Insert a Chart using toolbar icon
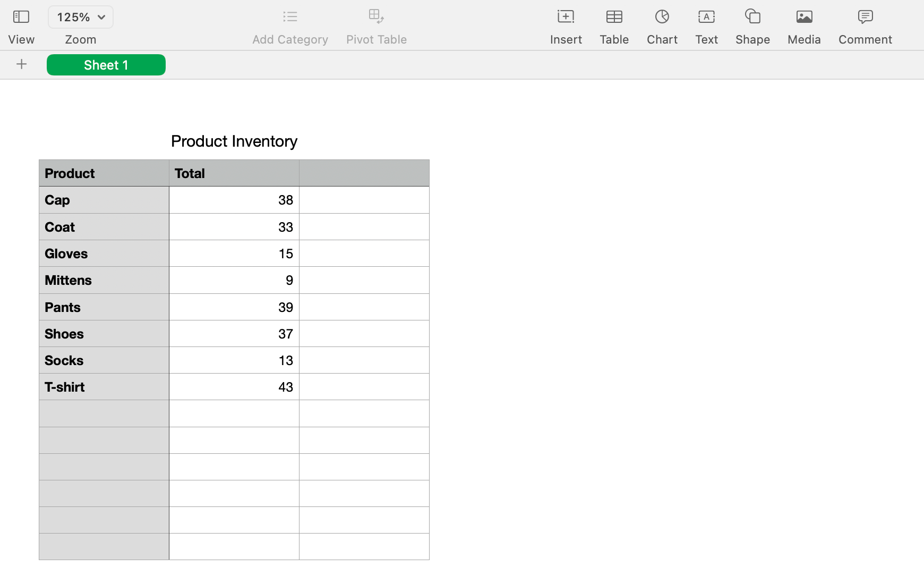924x575 pixels. click(662, 17)
